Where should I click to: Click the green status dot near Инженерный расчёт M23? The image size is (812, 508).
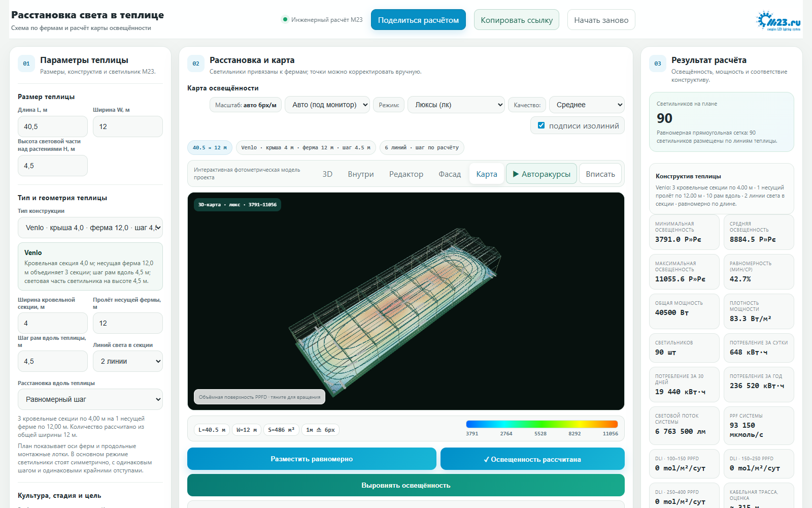coord(285,20)
